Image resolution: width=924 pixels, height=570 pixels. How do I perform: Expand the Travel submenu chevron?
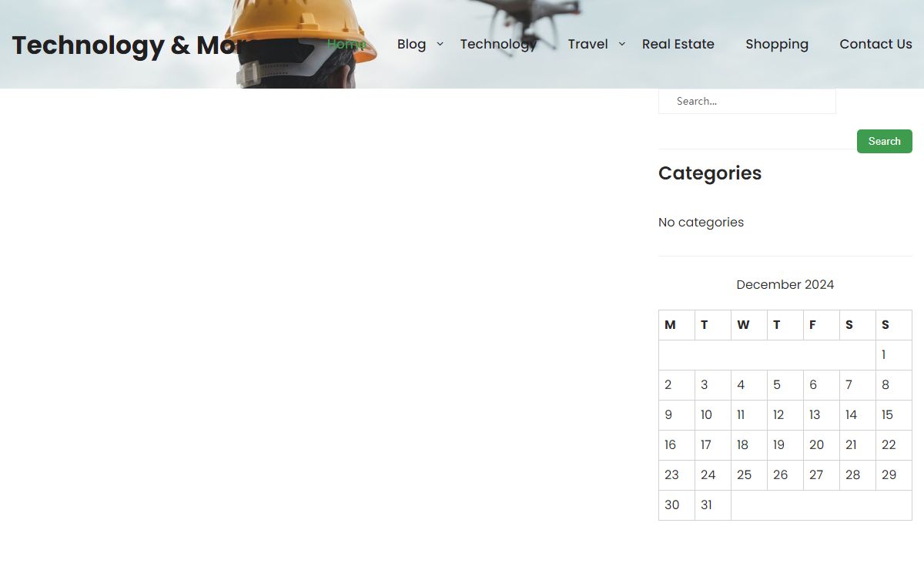(622, 44)
